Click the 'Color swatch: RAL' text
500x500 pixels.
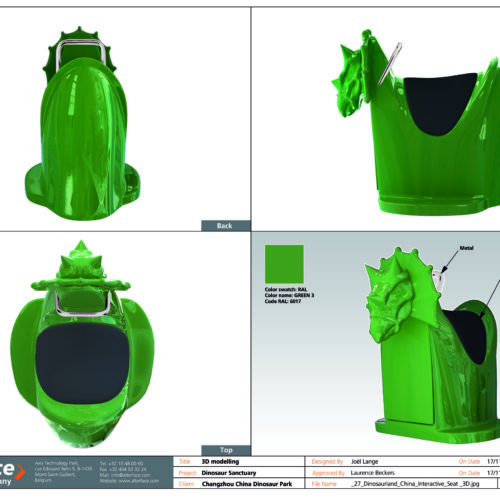pyautogui.click(x=286, y=289)
